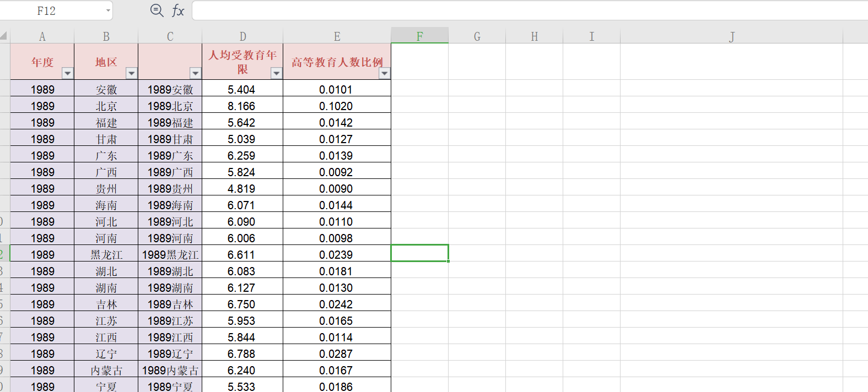Open the 高等教育人数比例 filter dropdown
The image size is (868, 392).
coord(384,73)
